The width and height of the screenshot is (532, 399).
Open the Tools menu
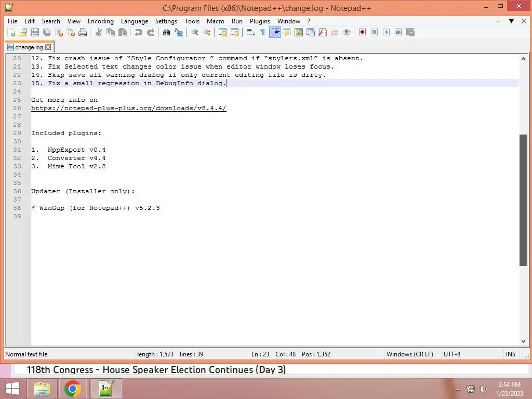coord(192,21)
